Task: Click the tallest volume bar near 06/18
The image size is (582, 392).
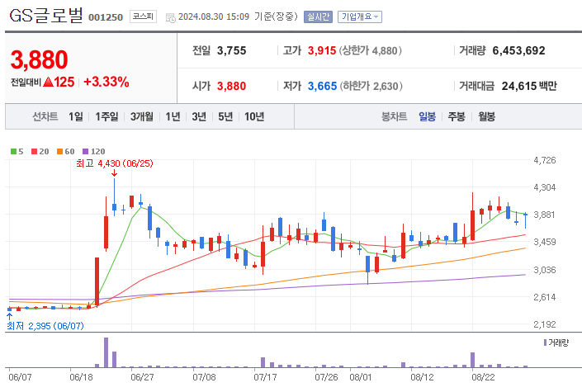Action: pos(106,352)
